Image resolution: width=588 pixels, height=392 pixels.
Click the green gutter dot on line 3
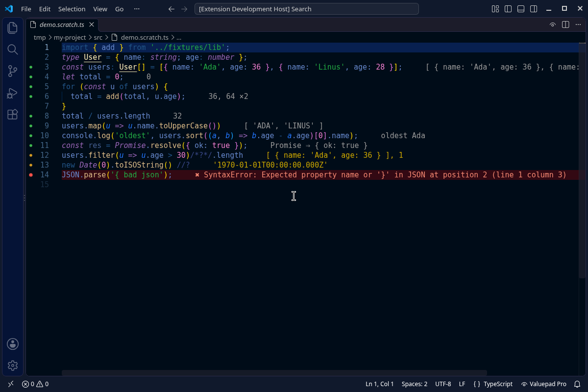pos(31,67)
